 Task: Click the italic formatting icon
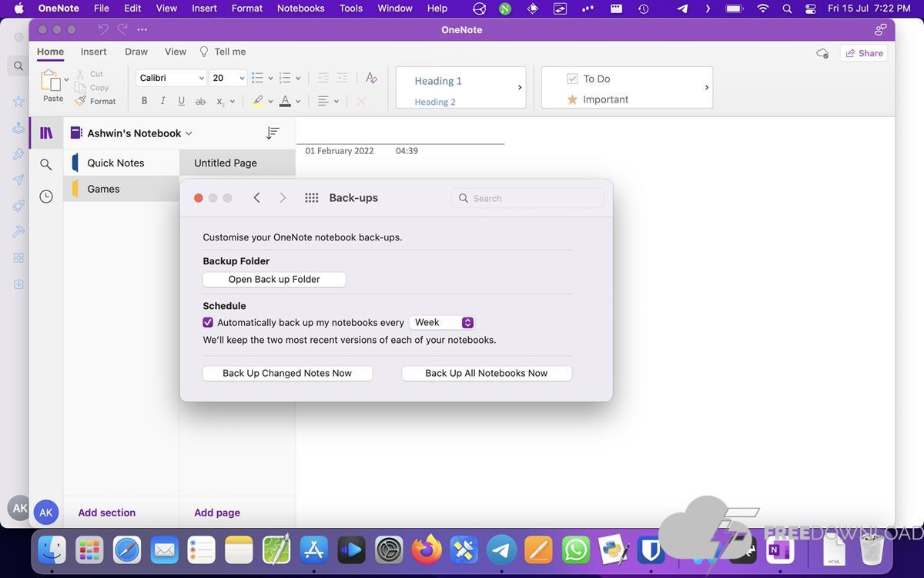coord(162,101)
